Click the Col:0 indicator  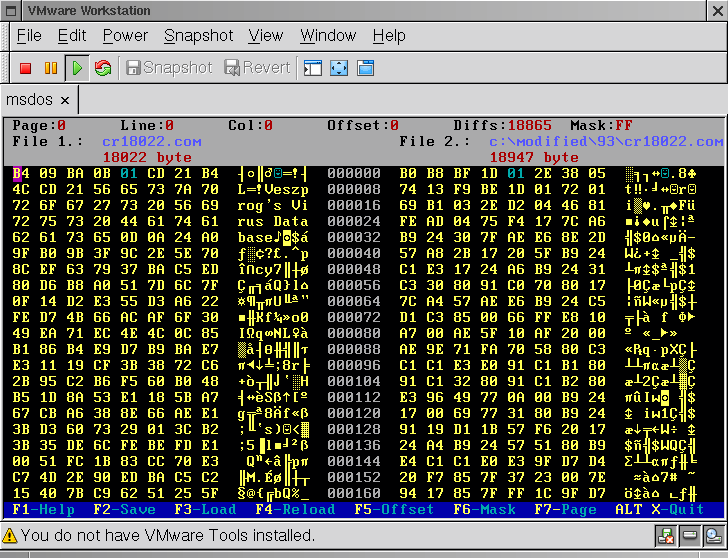click(x=250, y=125)
